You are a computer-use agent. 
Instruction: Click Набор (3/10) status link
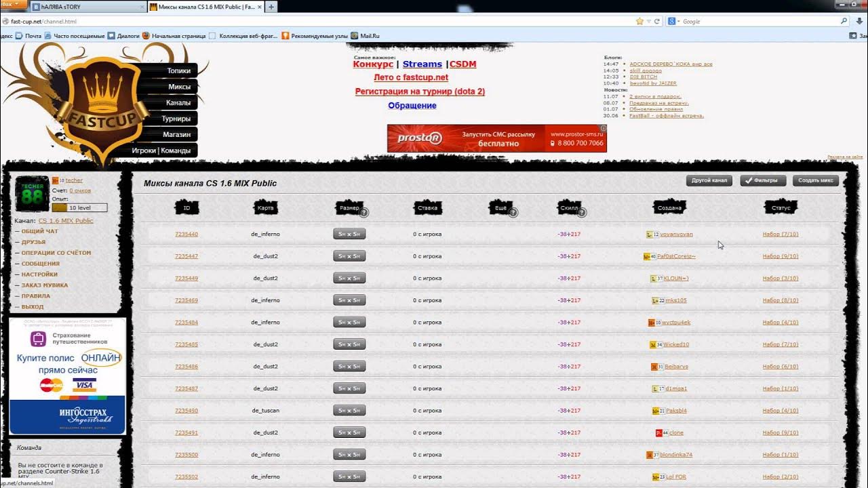(781, 279)
